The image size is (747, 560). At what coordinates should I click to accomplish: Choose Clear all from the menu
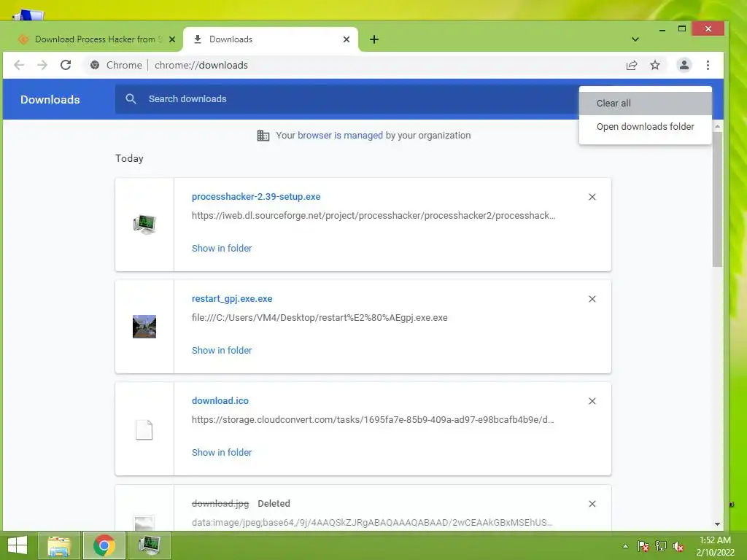click(646, 104)
